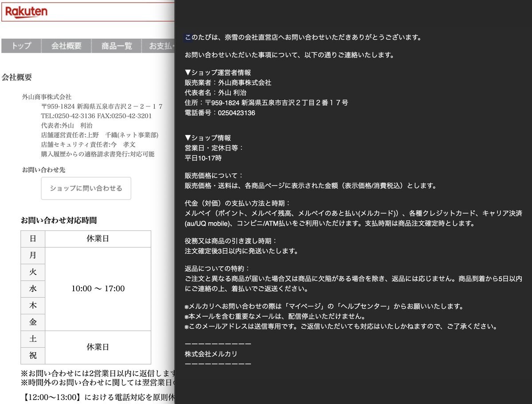
Task: Click the 水 cell in hours table
Action: (33, 289)
